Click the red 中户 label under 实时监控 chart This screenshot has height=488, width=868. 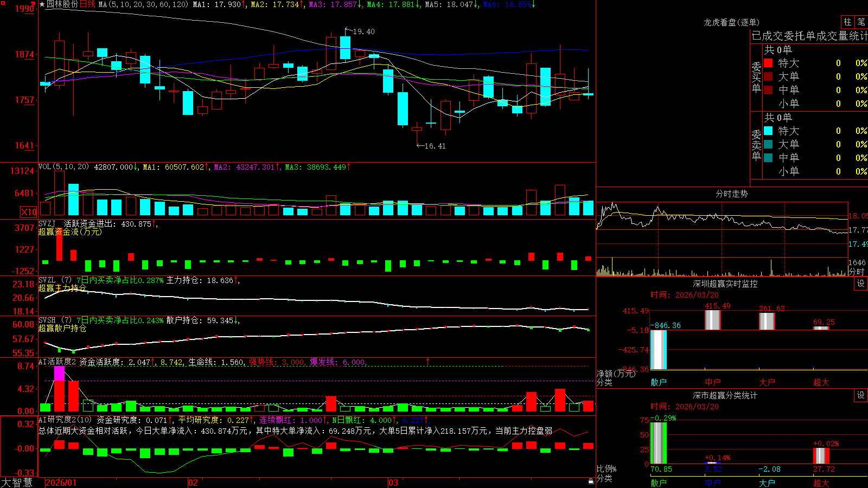713,382
